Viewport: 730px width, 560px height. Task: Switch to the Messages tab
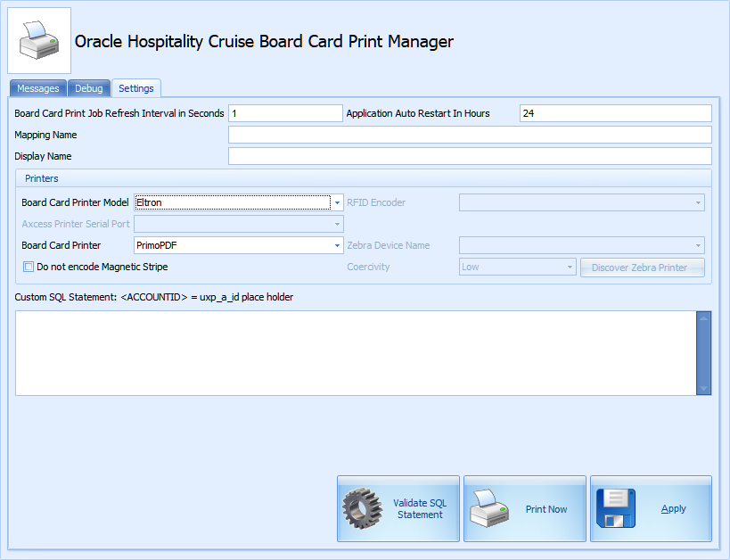point(37,88)
